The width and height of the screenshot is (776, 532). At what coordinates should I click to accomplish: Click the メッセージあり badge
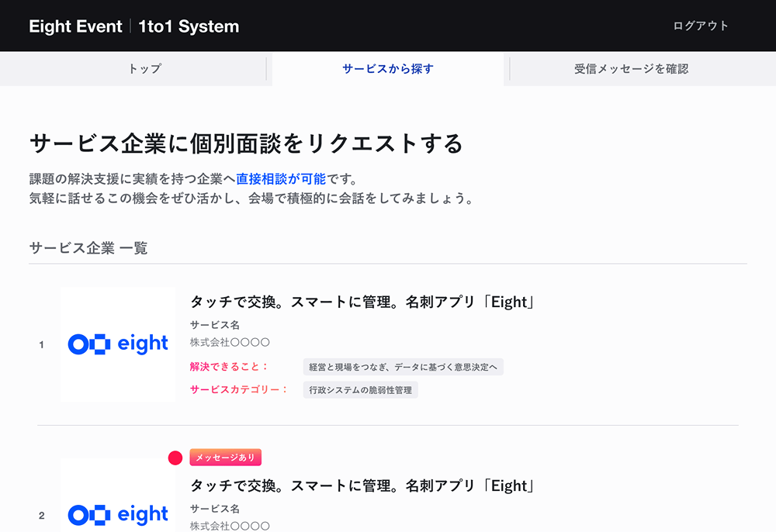(x=225, y=458)
